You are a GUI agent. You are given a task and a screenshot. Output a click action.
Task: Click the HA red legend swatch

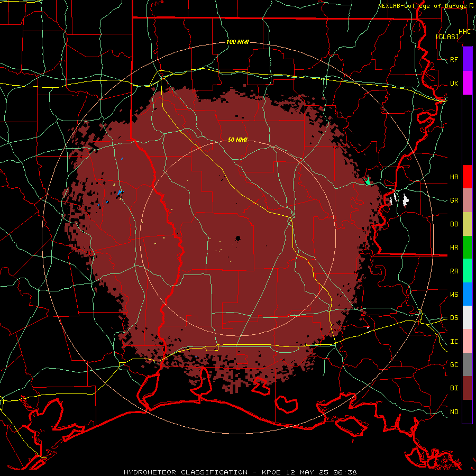(x=467, y=177)
